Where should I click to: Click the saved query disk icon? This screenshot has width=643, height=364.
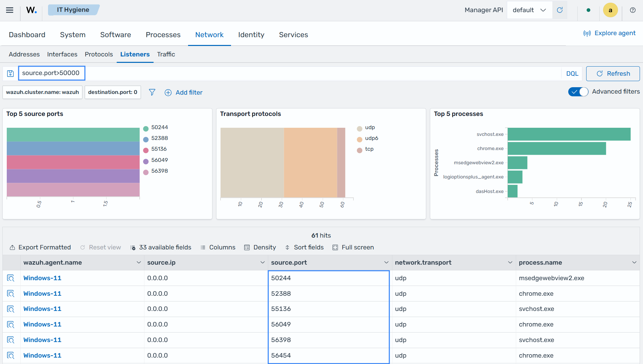tap(10, 73)
